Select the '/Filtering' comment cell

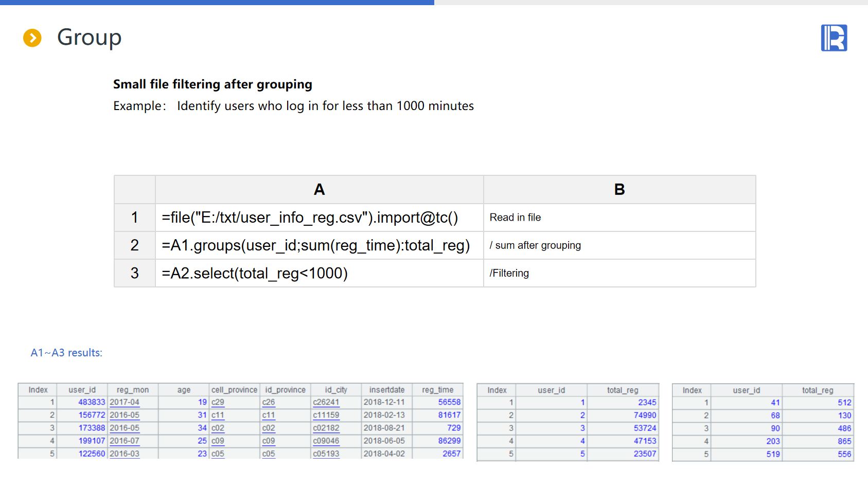click(619, 273)
